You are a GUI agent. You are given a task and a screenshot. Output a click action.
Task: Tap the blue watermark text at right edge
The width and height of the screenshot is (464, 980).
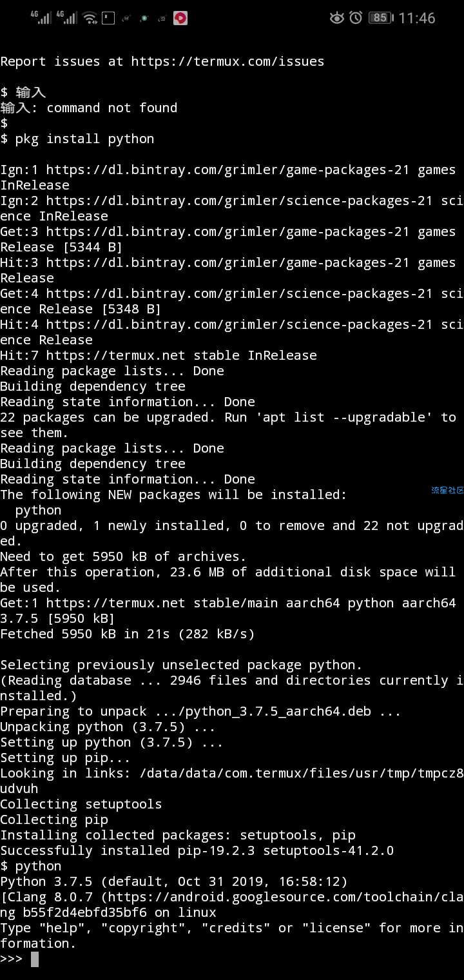pyautogui.click(x=447, y=491)
